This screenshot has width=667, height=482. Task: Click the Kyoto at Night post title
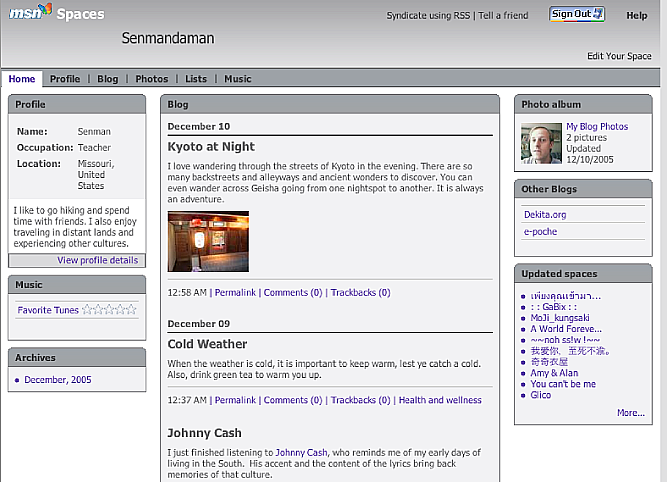click(x=211, y=146)
